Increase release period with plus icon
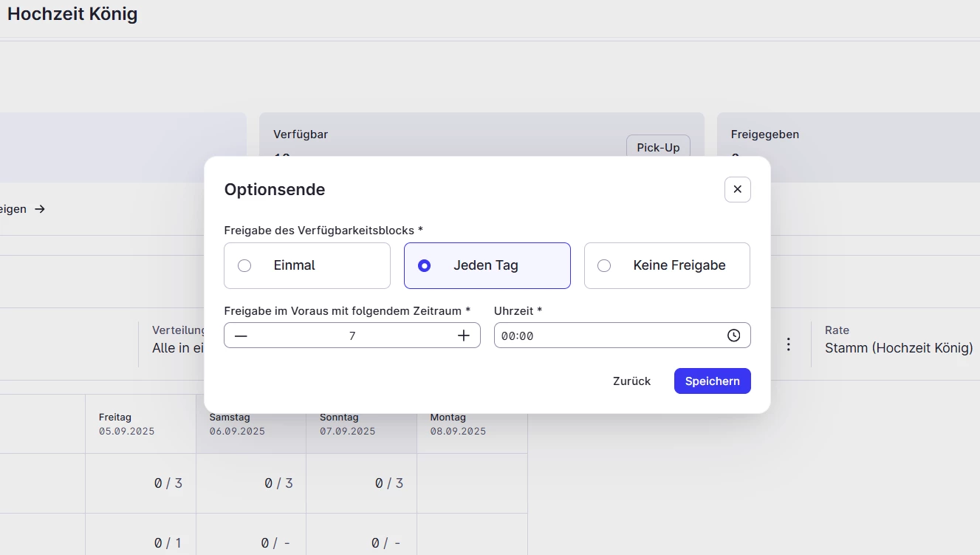Screen dimensions: 980x555 [464, 336]
